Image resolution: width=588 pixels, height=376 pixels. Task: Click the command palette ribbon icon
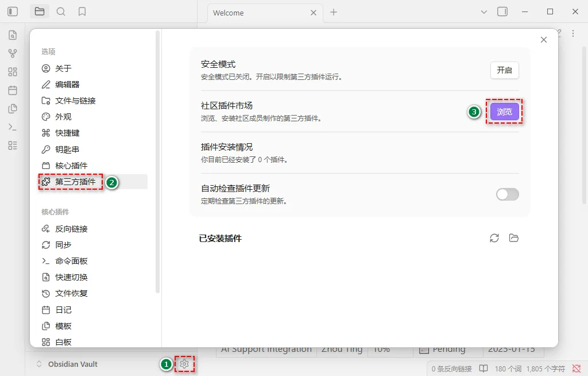[13, 127]
